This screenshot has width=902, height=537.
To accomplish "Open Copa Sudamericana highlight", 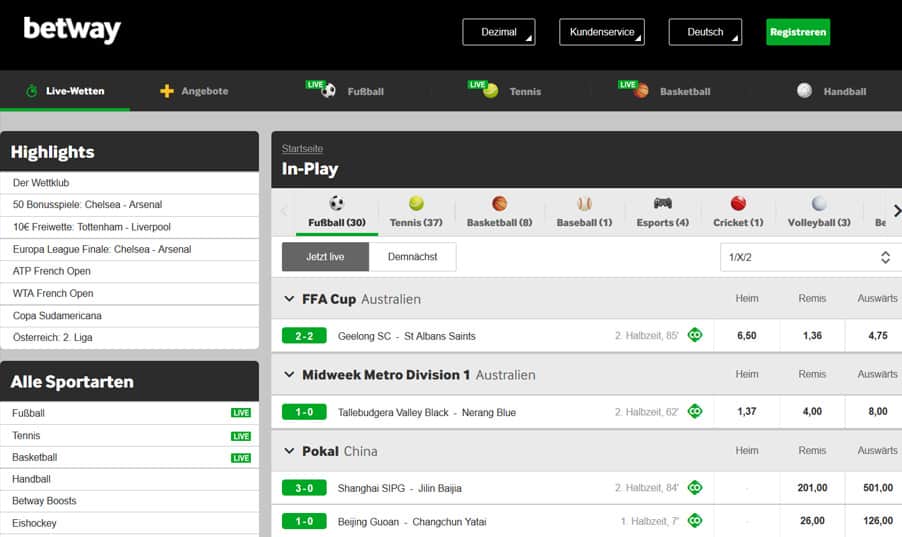I will [129, 316].
